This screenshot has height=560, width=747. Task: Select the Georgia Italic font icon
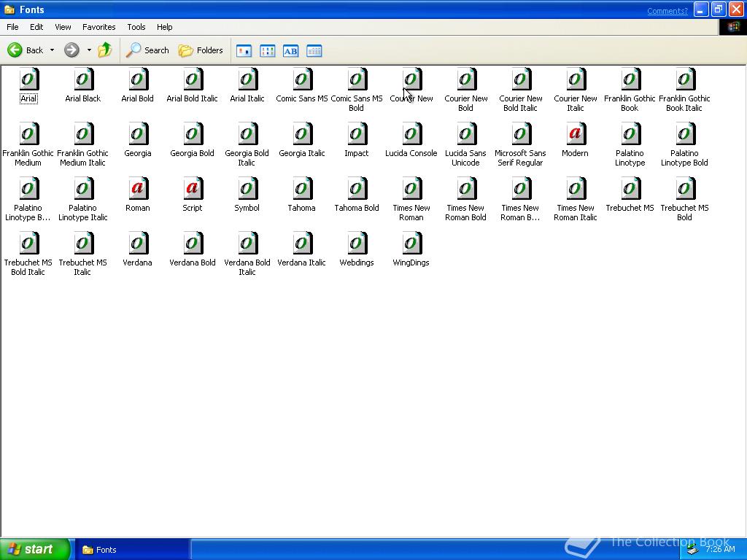coord(301,134)
